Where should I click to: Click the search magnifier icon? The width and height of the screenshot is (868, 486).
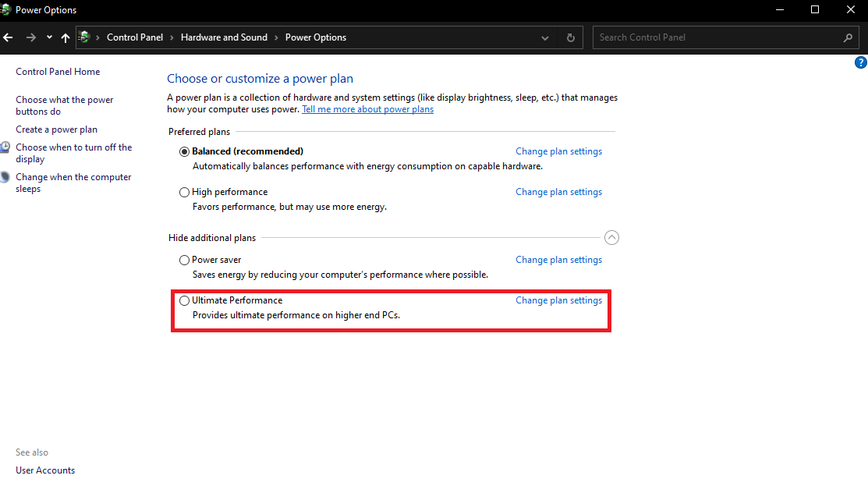pyautogui.click(x=849, y=37)
